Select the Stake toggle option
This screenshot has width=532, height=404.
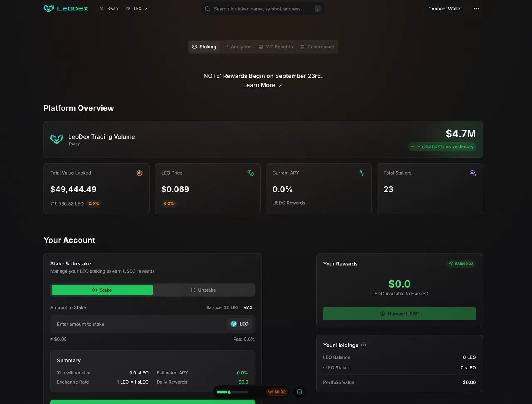point(102,290)
